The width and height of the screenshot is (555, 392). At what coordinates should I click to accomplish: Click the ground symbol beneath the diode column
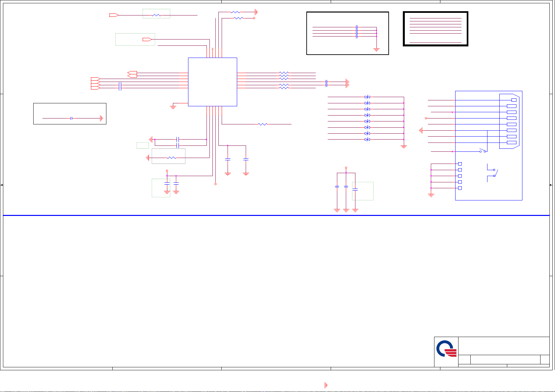click(x=404, y=147)
